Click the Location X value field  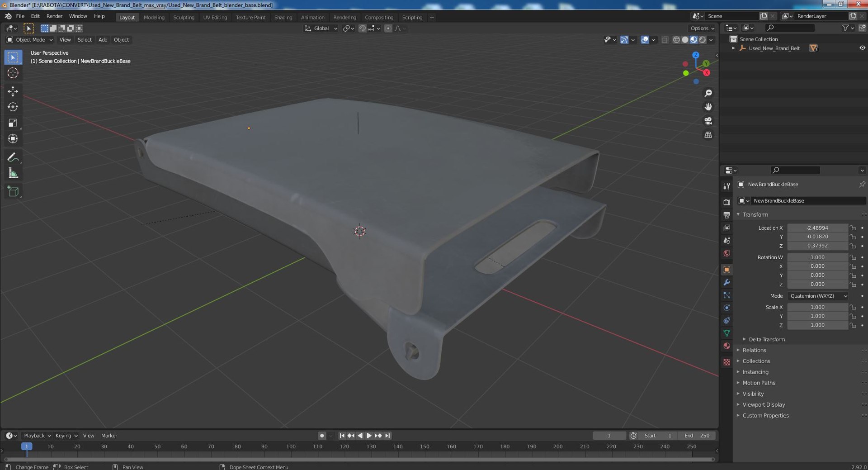817,228
